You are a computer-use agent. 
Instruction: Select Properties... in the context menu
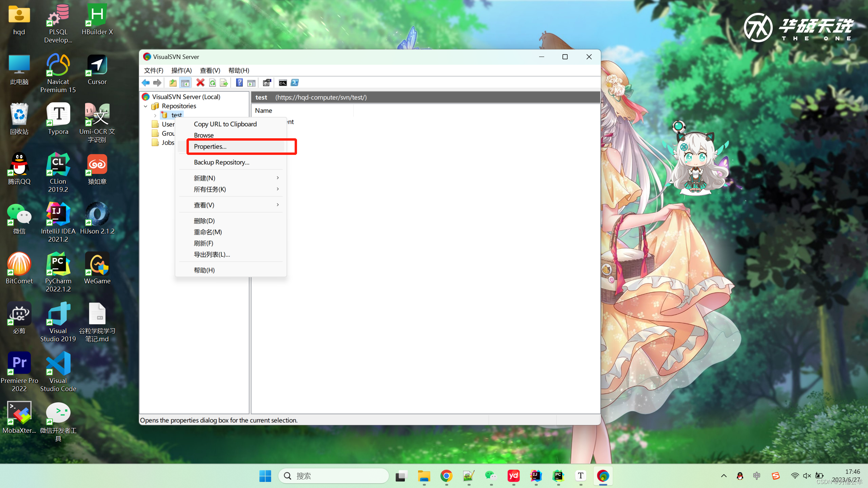pos(210,146)
